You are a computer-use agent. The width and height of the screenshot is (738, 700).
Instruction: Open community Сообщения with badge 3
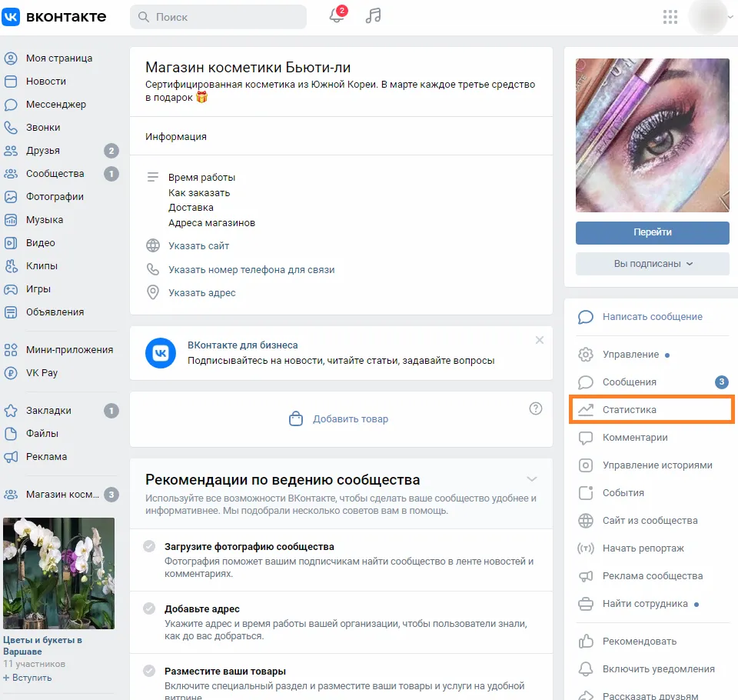pyautogui.click(x=653, y=382)
